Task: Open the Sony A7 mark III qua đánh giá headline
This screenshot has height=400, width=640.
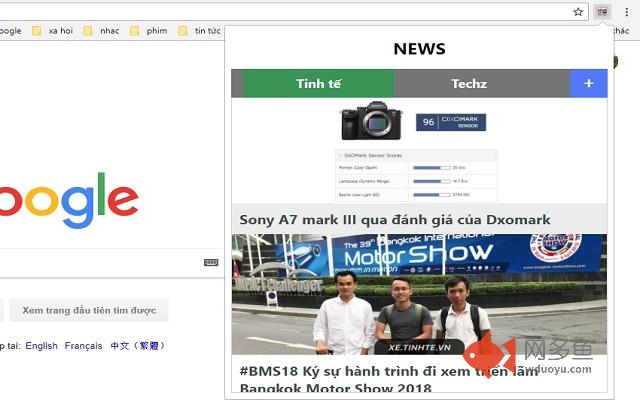Action: tap(395, 220)
